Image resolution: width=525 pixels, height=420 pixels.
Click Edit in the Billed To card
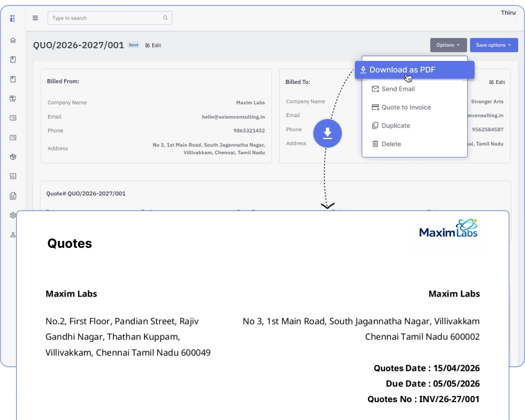497,82
